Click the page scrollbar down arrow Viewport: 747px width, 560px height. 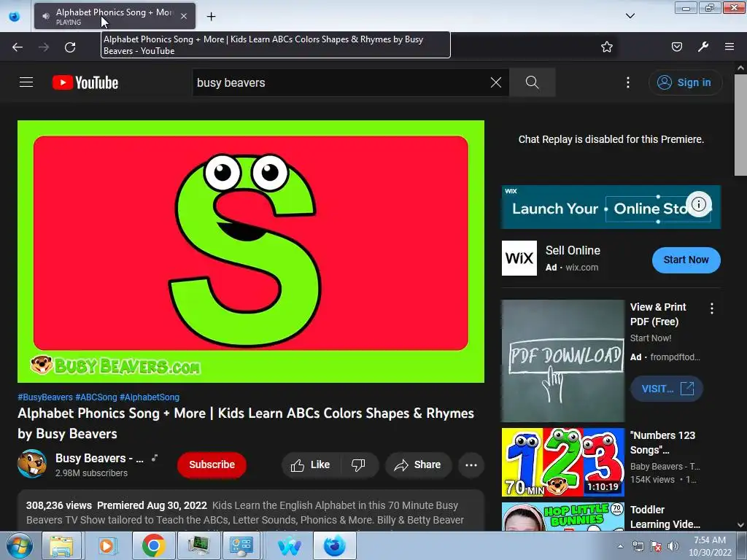tap(741, 525)
